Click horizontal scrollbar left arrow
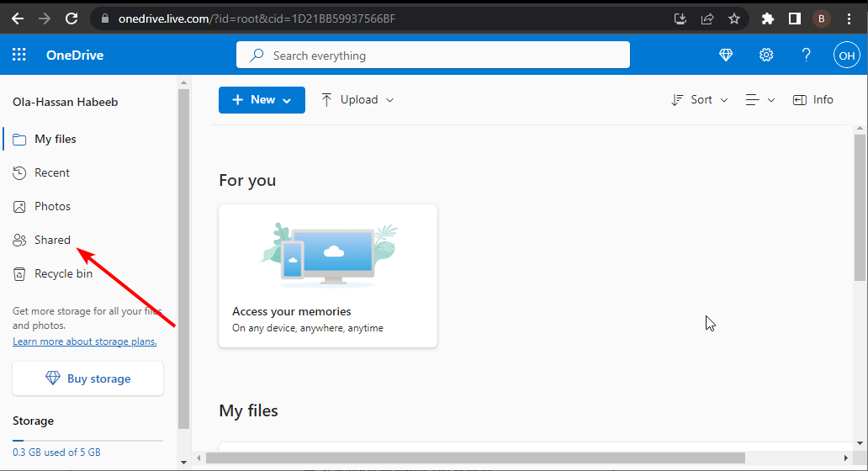The image size is (868, 471). click(198, 458)
